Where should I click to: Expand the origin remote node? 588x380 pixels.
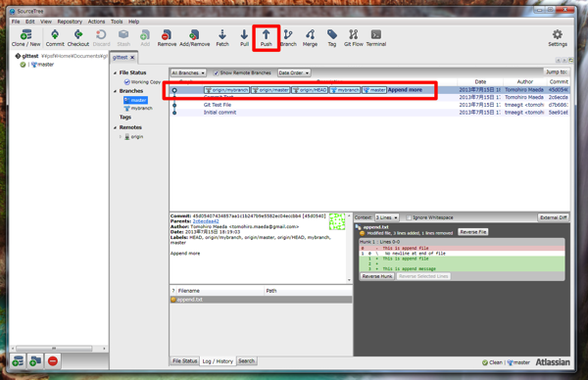(121, 137)
